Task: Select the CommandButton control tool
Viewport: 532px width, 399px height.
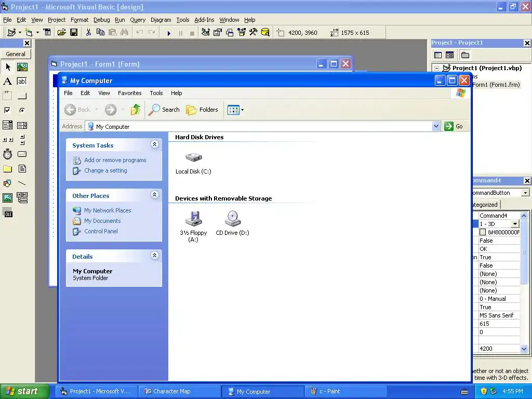Action: pyautogui.click(x=22, y=96)
